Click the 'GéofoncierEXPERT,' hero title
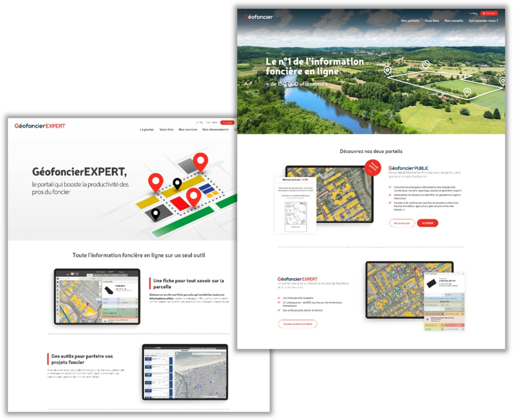513x420 pixels. pos(79,171)
